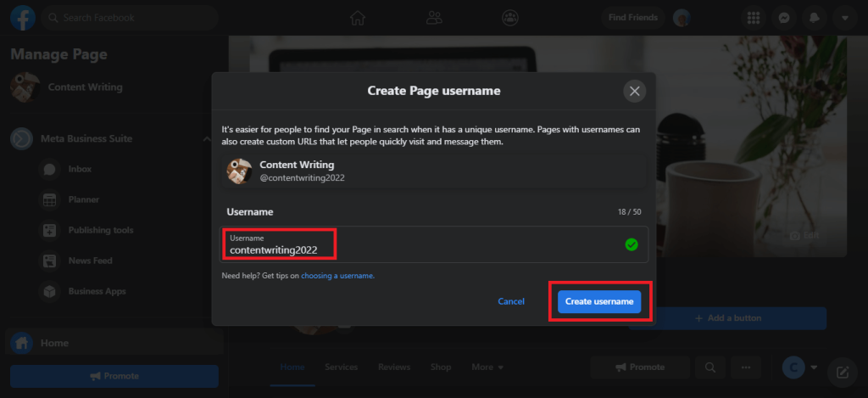The width and height of the screenshot is (868, 398).
Task: Open the Messenger icon
Action: 783,18
